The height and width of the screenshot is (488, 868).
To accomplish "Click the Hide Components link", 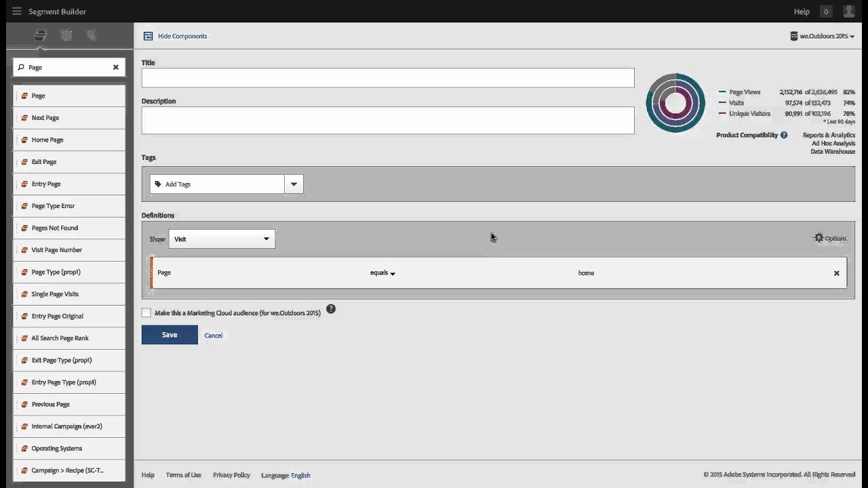I will [x=182, y=36].
